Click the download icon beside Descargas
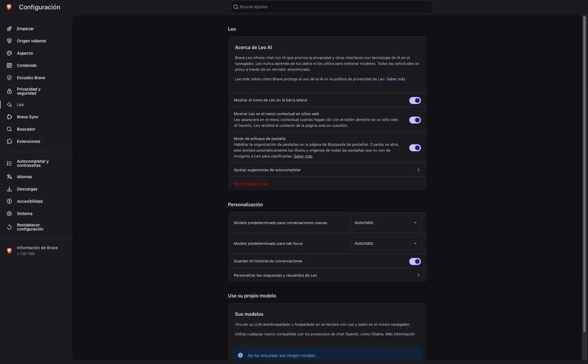588x364 pixels. tap(9, 189)
